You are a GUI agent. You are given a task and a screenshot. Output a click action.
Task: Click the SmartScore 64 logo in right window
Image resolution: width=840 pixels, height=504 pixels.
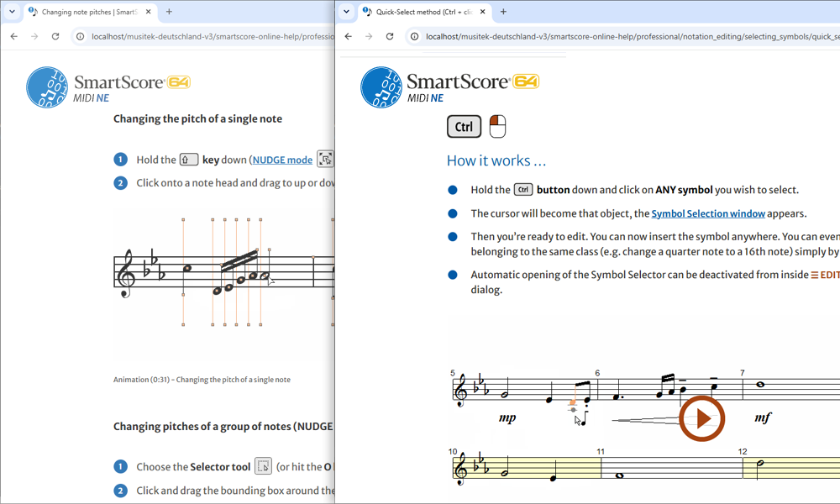click(450, 87)
